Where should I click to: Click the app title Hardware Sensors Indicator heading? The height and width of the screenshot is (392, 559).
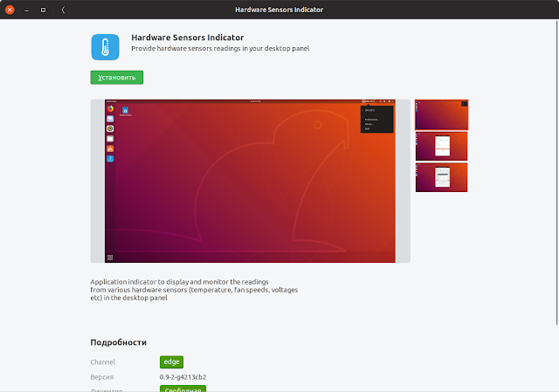coord(188,38)
